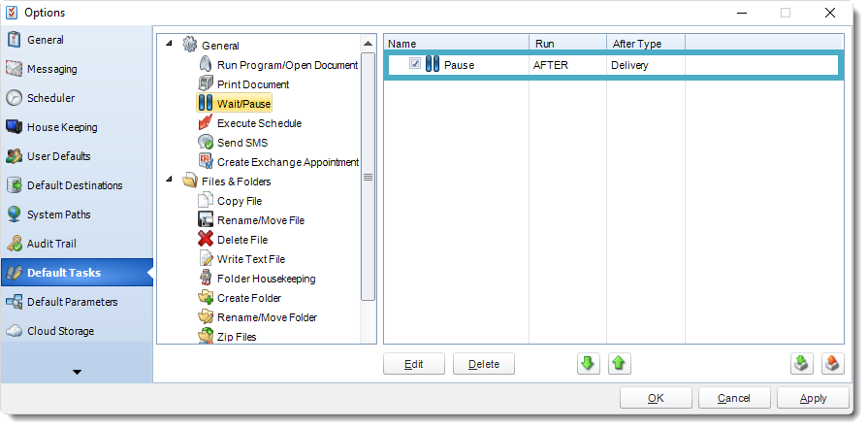This screenshot has width=868, height=429.
Task: Click the Run column header
Action: point(568,44)
